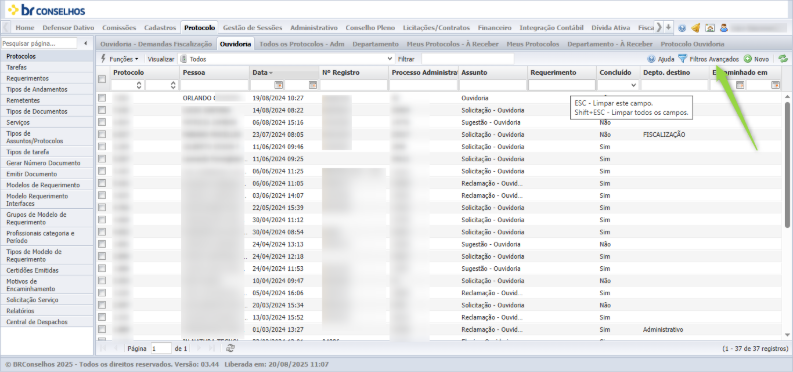The image size is (793, 372).
Task: Check row dated 19/08/2024 10:27
Action: pos(102,98)
